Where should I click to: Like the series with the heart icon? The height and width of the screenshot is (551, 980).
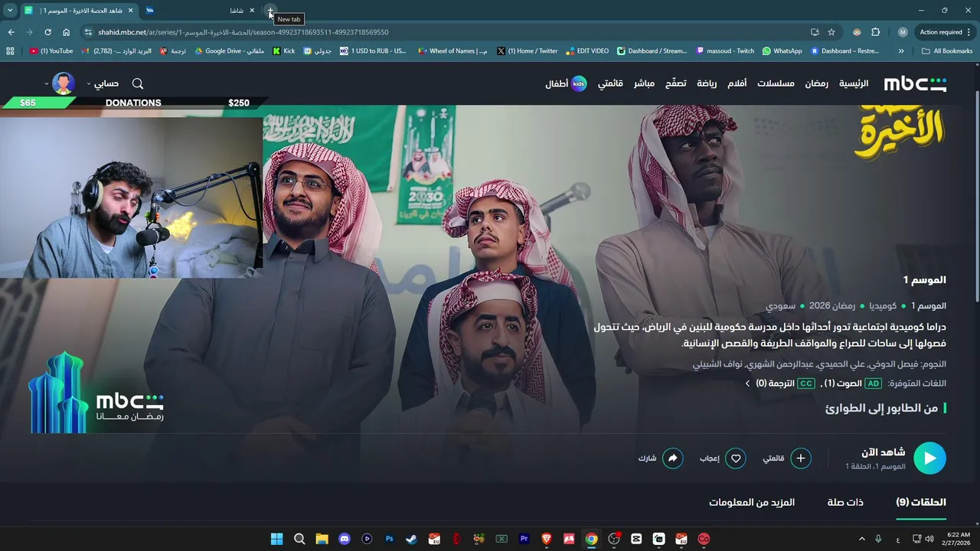click(736, 458)
